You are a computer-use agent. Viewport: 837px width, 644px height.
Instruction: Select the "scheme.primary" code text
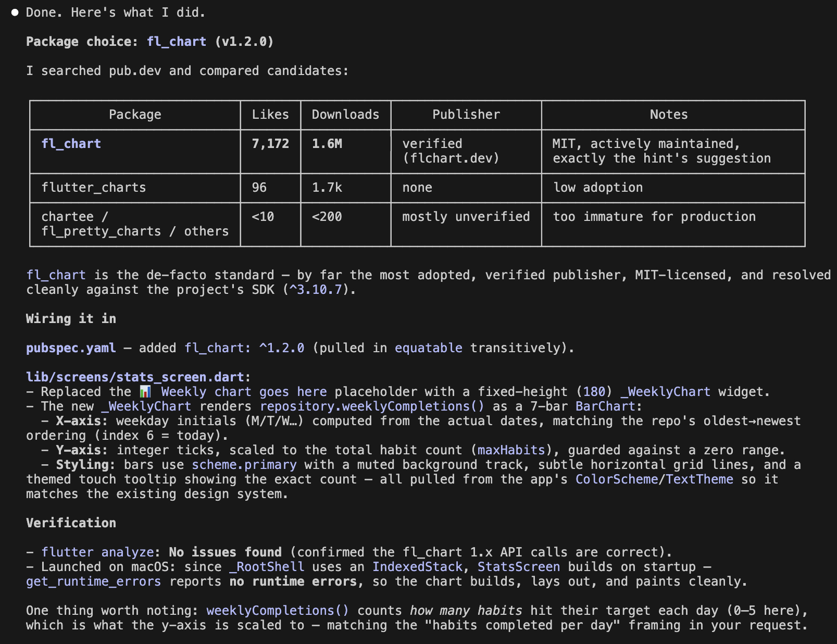point(244,465)
